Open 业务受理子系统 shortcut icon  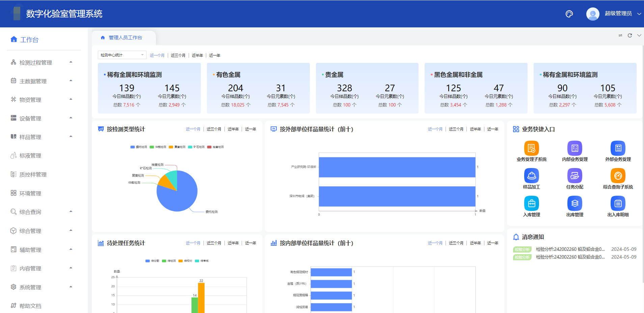[531, 148]
